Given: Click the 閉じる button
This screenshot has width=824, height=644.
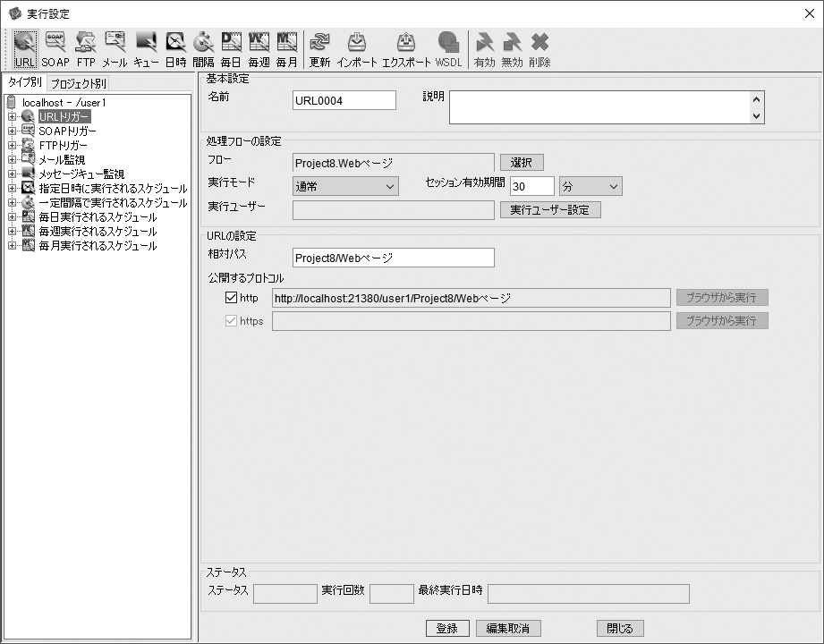Looking at the screenshot, I should click(620, 628).
